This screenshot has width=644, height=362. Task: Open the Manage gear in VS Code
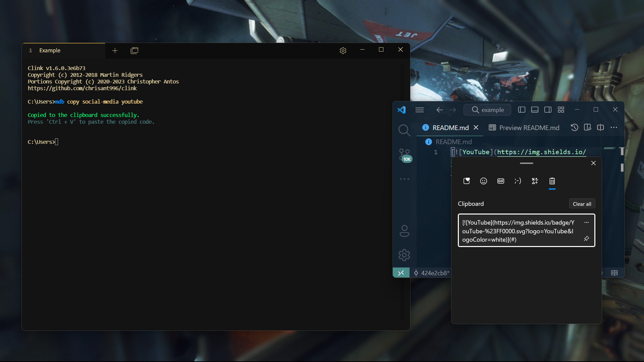[404, 255]
